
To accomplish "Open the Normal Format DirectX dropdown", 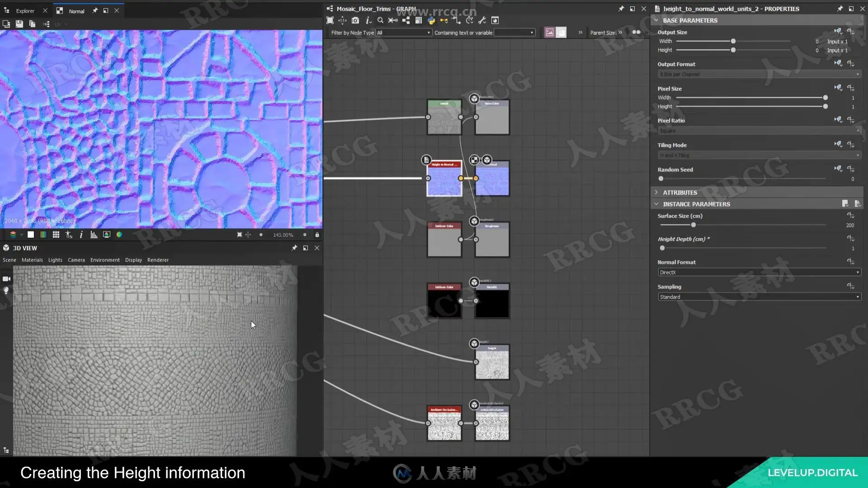I will [759, 272].
